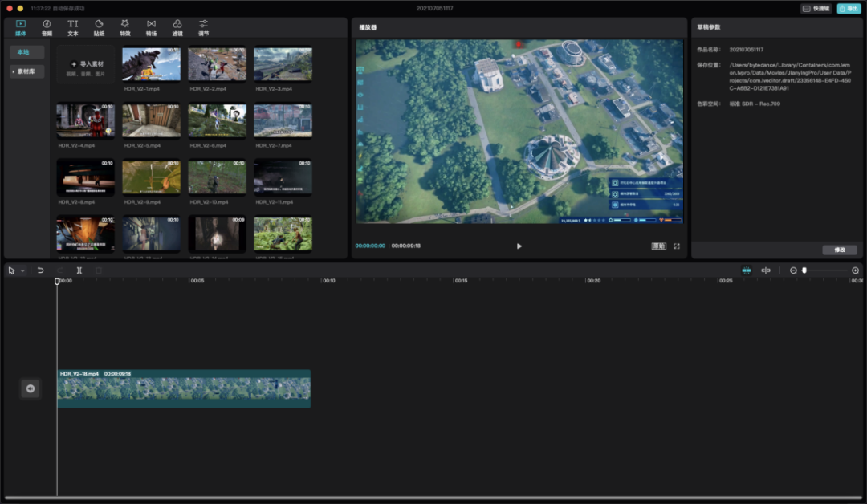Click the 导出 (Export) button

(x=849, y=8)
